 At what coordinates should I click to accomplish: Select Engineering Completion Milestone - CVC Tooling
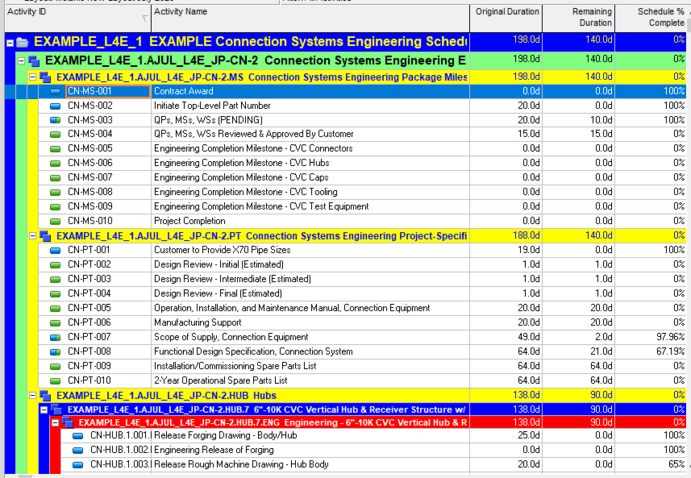click(x=245, y=192)
